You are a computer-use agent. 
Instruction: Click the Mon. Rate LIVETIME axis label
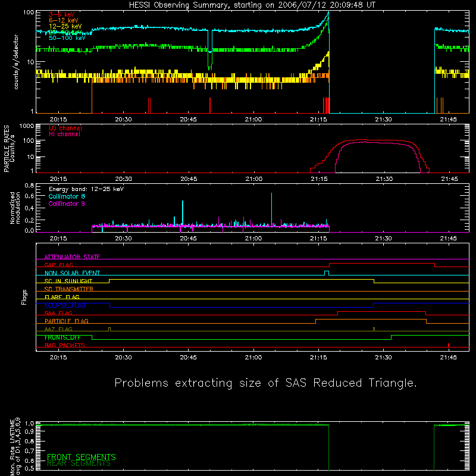click(15, 446)
